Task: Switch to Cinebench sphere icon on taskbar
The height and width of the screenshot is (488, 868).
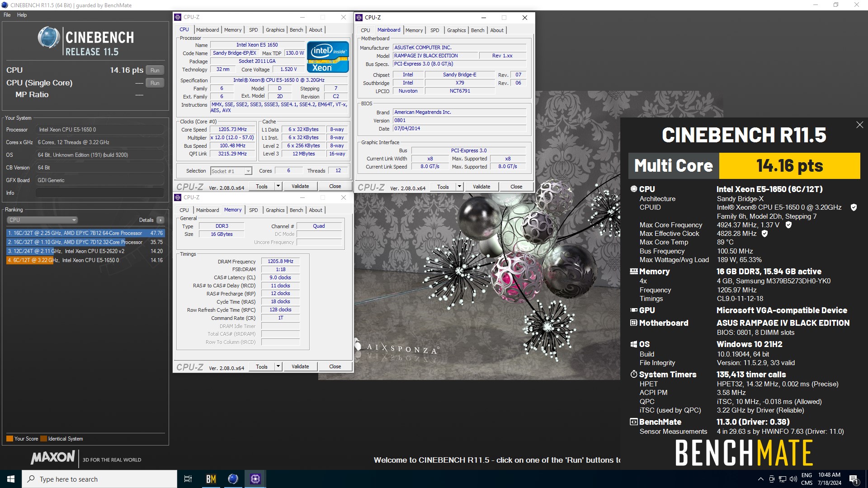Action: tap(233, 479)
